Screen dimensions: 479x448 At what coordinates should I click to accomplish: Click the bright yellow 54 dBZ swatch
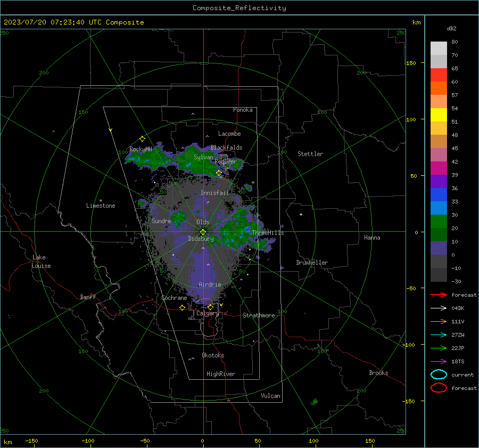pyautogui.click(x=439, y=115)
